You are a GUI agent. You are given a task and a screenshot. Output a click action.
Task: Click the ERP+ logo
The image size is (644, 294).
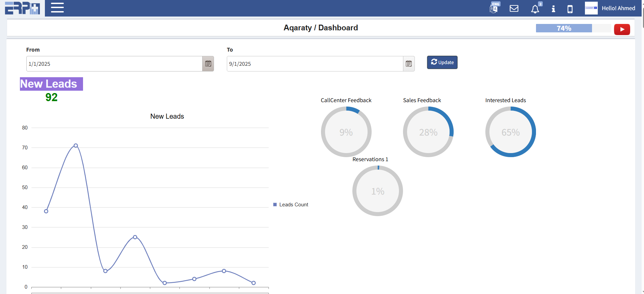[x=22, y=8]
